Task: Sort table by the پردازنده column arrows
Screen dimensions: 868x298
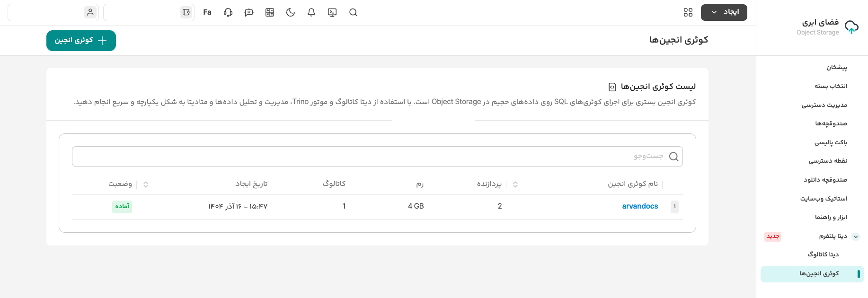Action: click(x=515, y=184)
